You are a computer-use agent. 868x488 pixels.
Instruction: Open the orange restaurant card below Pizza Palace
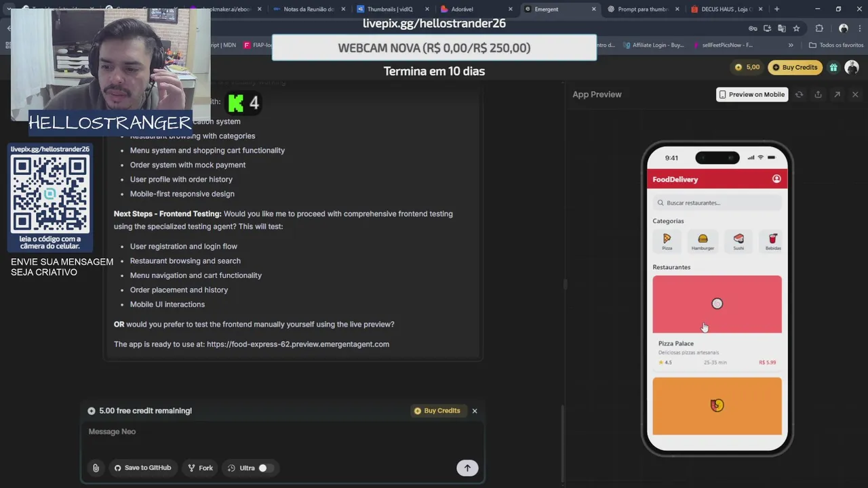(x=717, y=405)
